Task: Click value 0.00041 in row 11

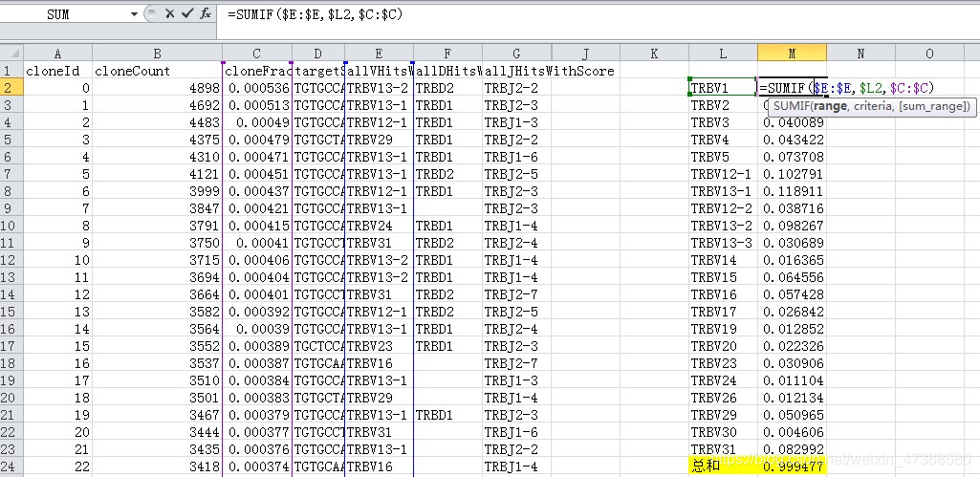Action: (x=257, y=243)
